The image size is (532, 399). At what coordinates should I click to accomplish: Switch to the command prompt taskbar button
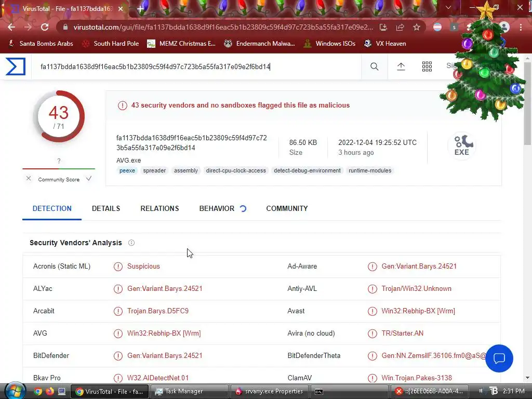[x=350, y=391]
